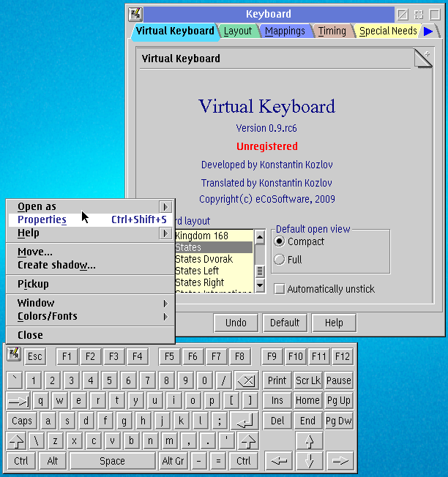Click the Ins key

[x=277, y=401]
